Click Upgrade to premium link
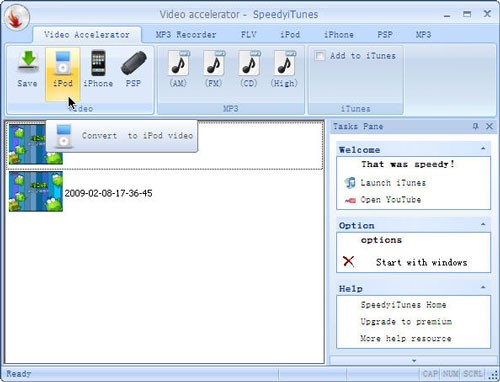Screen dimensions: 500x382 pyautogui.click(x=406, y=322)
